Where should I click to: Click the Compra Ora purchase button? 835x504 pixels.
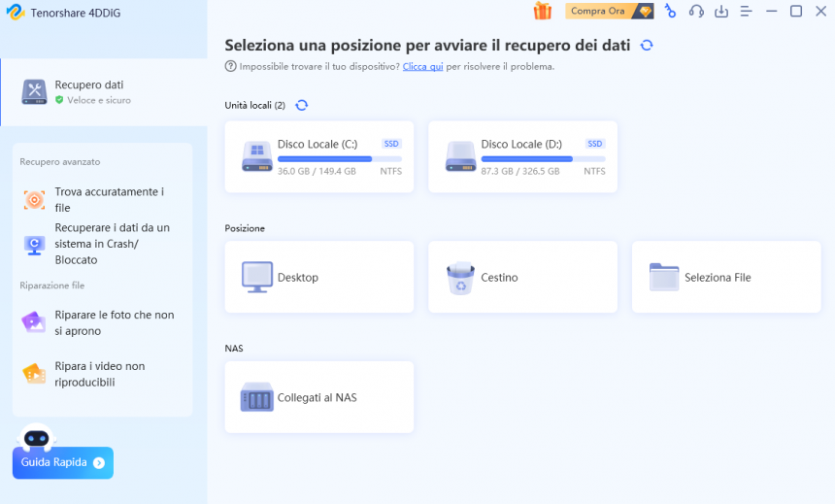610,12
